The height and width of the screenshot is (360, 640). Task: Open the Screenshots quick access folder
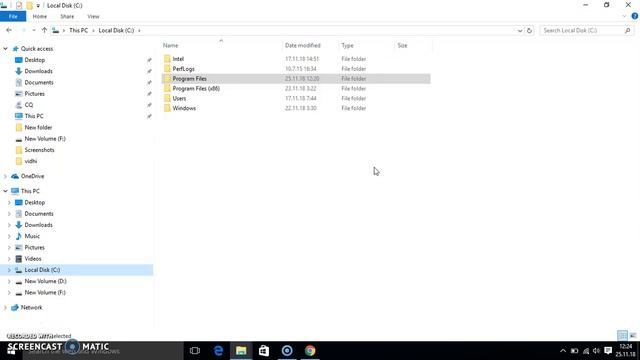coord(39,150)
